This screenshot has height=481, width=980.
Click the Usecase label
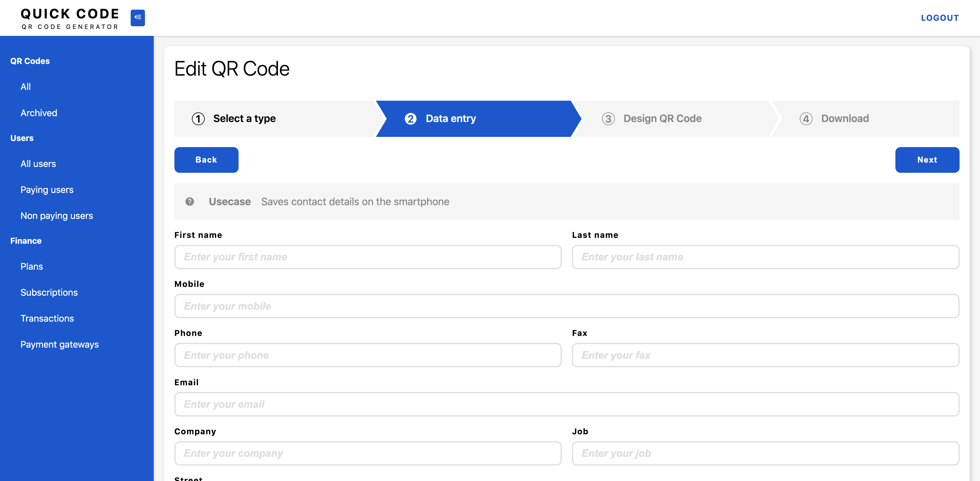point(230,201)
